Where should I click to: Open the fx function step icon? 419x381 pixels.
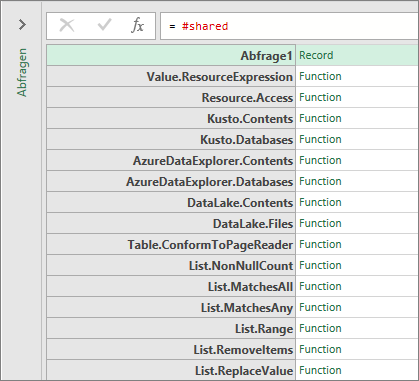[x=137, y=25]
